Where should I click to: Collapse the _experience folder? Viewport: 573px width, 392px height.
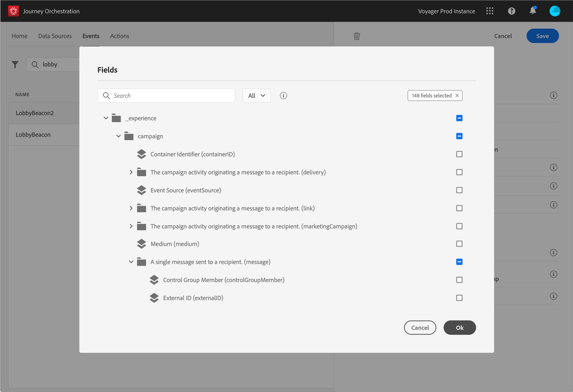point(106,118)
